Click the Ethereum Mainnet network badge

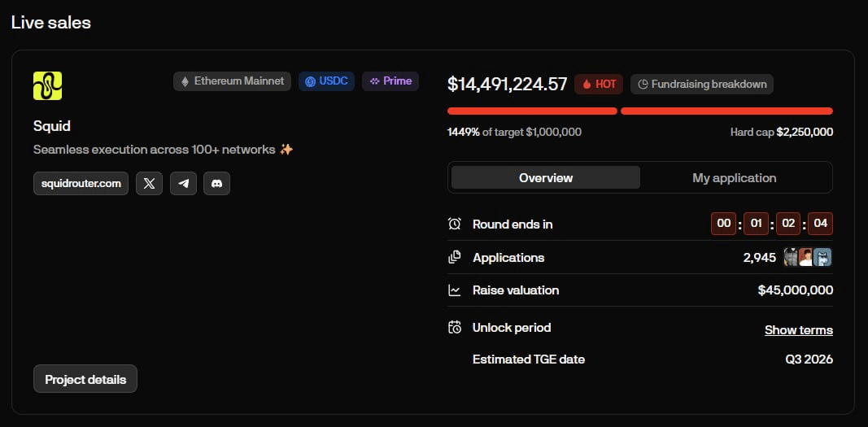click(x=233, y=81)
